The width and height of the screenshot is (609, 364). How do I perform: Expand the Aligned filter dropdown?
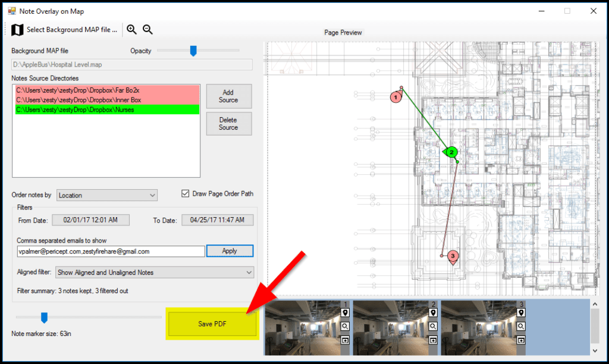click(x=154, y=272)
